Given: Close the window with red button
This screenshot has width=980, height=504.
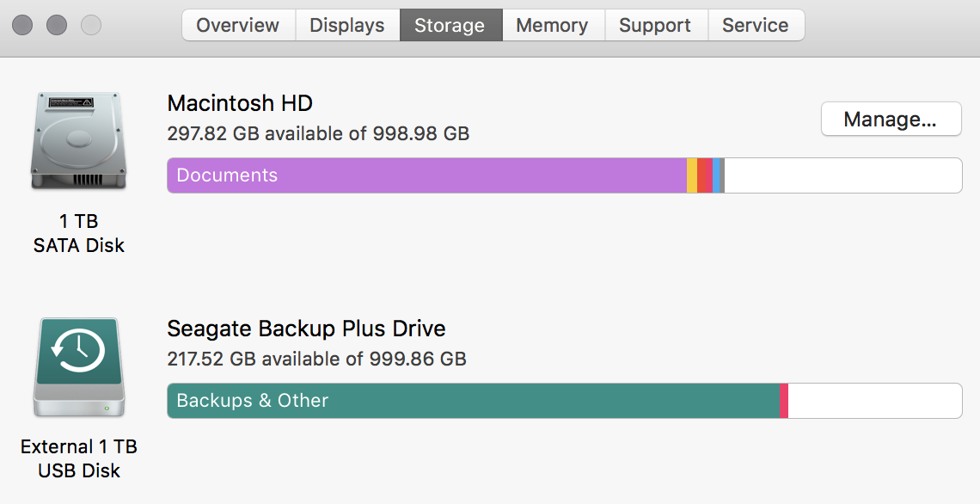Looking at the screenshot, I should (22, 25).
